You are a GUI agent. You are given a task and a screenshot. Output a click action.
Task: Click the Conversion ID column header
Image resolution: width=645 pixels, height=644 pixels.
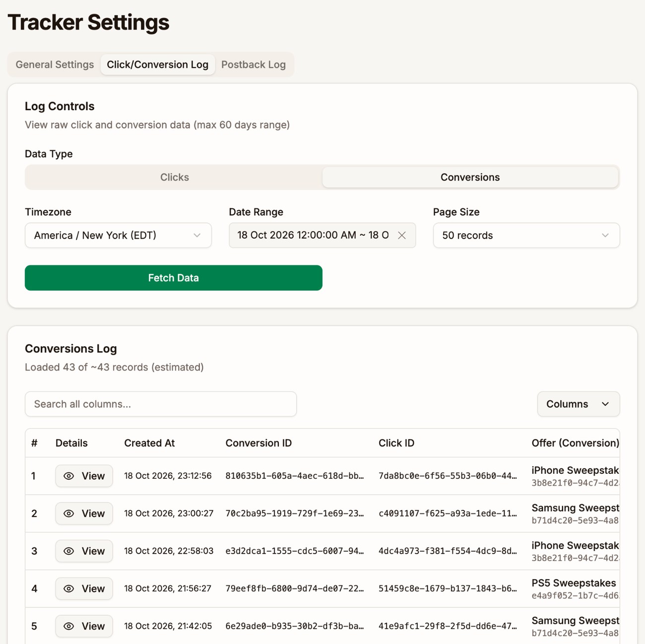point(258,443)
